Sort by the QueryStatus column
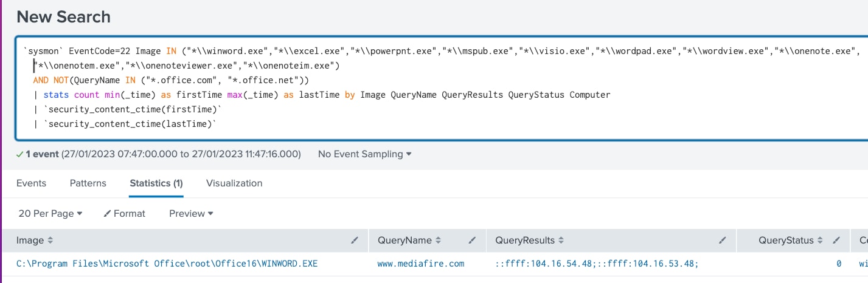 click(x=791, y=240)
